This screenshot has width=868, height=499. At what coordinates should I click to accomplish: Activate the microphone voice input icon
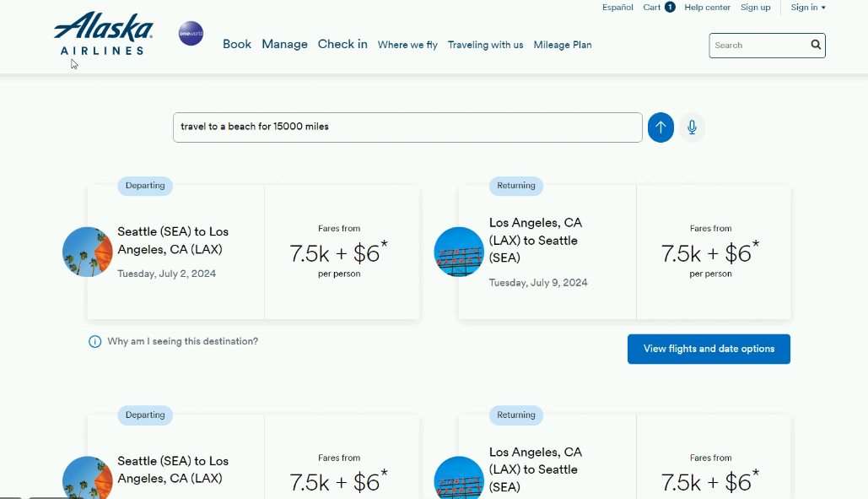point(692,127)
